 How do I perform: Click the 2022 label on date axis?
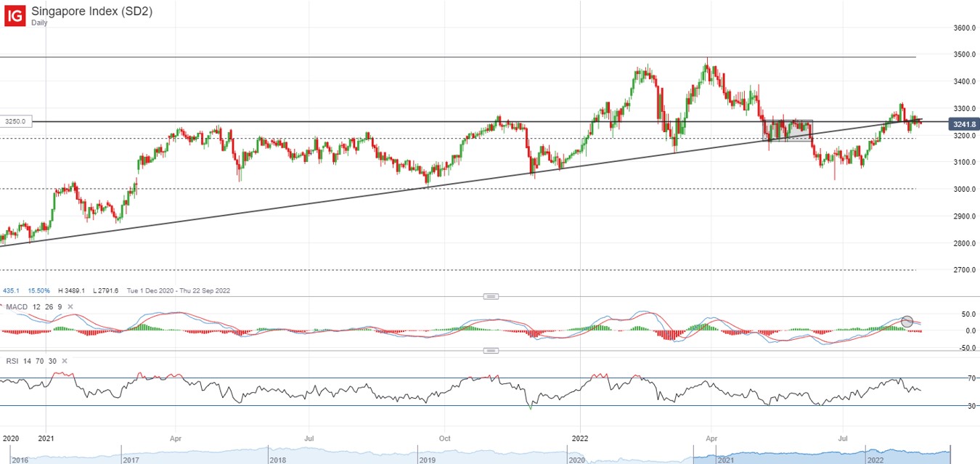(579, 439)
